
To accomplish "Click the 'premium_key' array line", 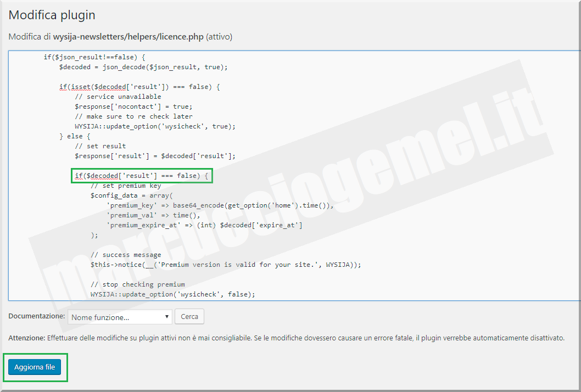I will point(220,205).
